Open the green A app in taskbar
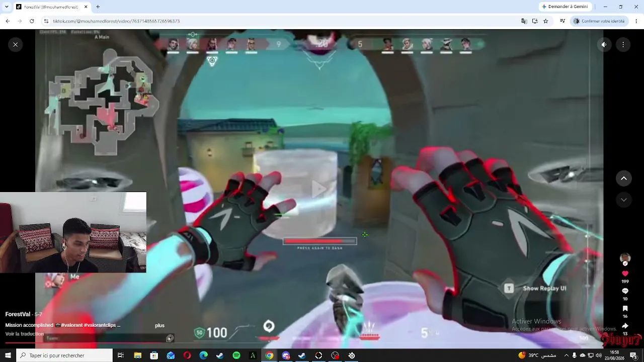The width and height of the screenshot is (644, 362). click(x=253, y=355)
